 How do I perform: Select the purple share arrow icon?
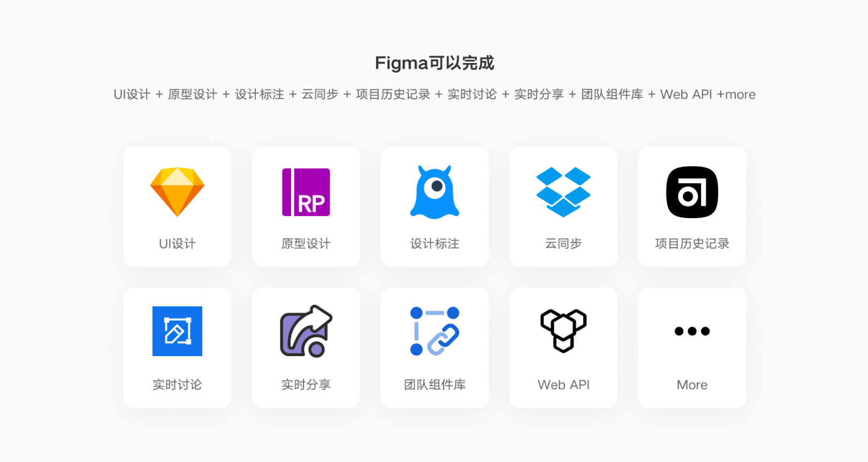pyautogui.click(x=306, y=331)
